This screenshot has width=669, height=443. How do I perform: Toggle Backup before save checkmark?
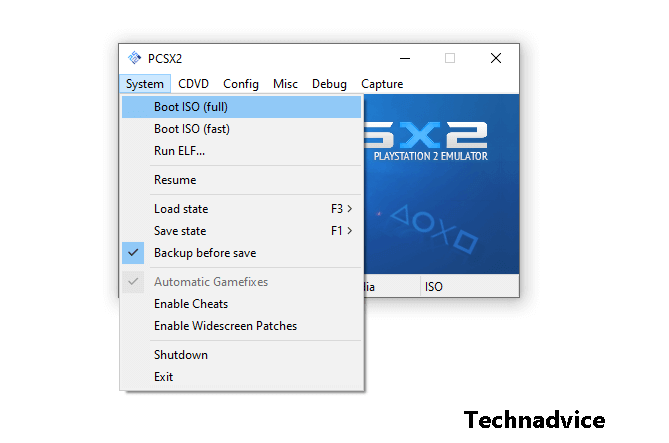pos(241,253)
